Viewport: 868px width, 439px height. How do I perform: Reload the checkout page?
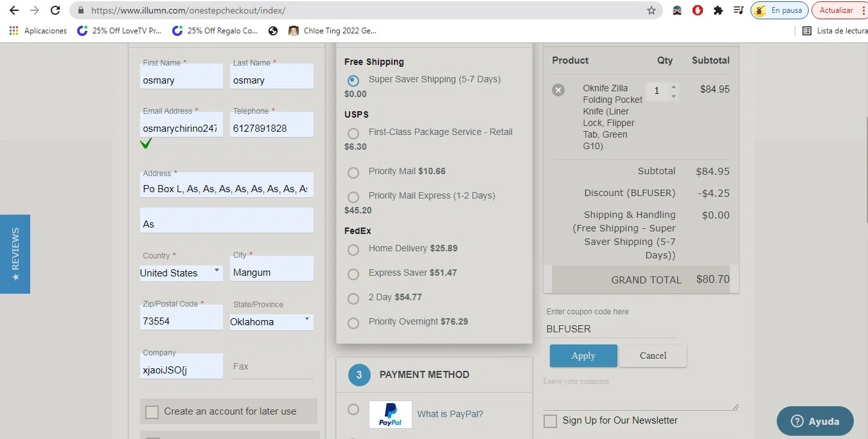point(55,10)
